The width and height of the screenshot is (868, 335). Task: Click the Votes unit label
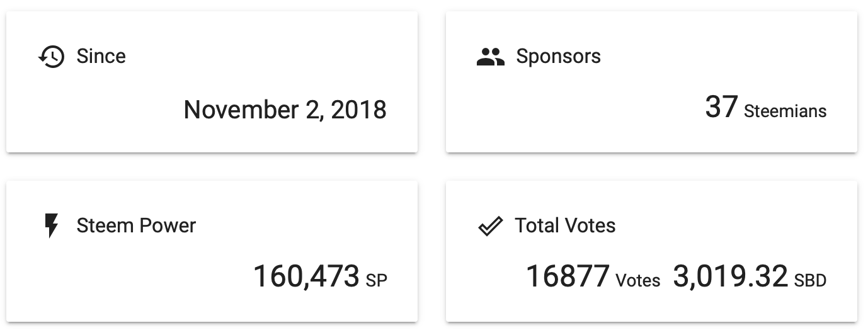click(x=637, y=280)
